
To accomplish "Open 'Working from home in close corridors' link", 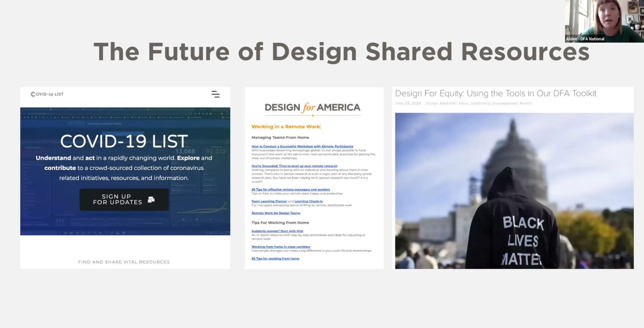I will (x=281, y=247).
